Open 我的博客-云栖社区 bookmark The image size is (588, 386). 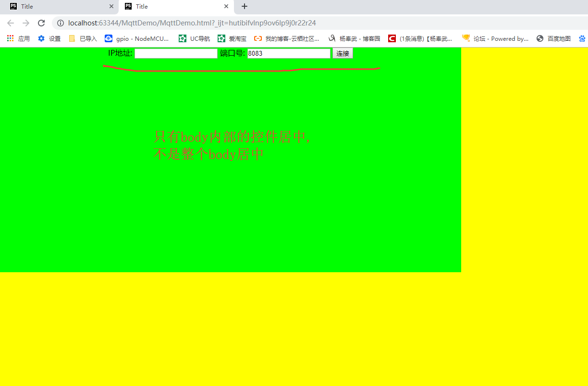pyautogui.click(x=287, y=39)
